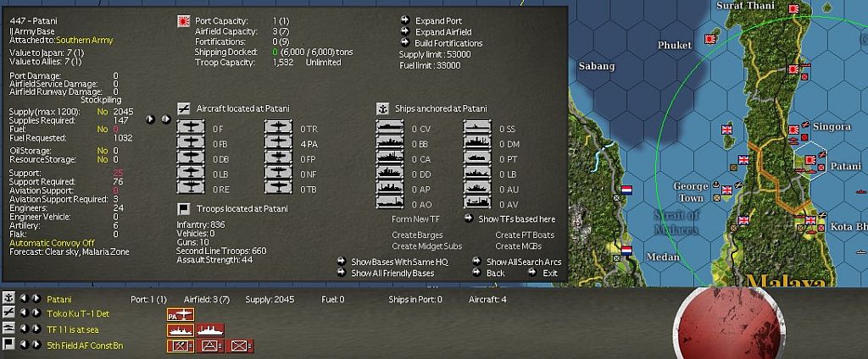The image size is (868, 359).
Task: Select the patrol (PA) aircraft icon
Action: point(278,143)
